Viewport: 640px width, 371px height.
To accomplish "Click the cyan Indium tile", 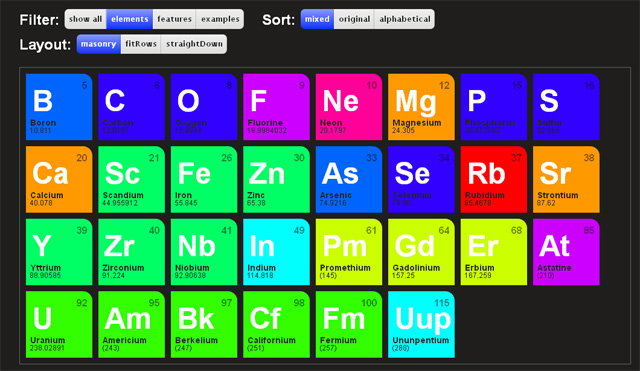I will (276, 252).
